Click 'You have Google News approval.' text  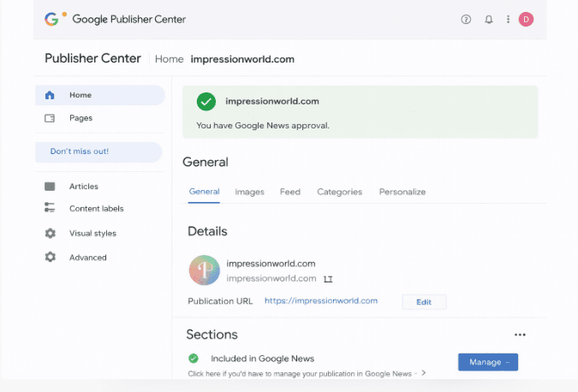[263, 126]
